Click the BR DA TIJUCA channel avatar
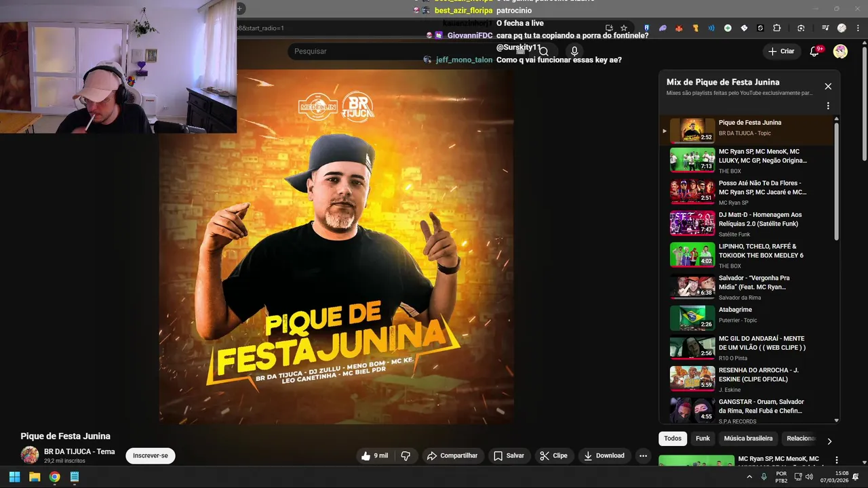Viewport: 868px width, 488px height. point(29,455)
